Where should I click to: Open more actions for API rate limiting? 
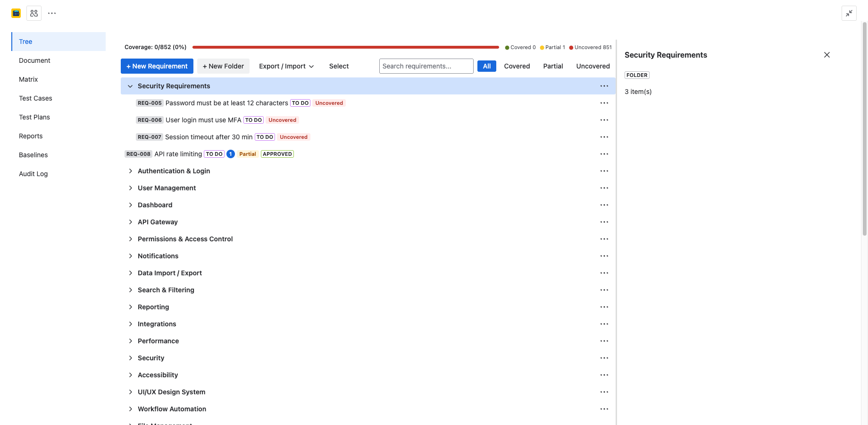click(x=604, y=154)
